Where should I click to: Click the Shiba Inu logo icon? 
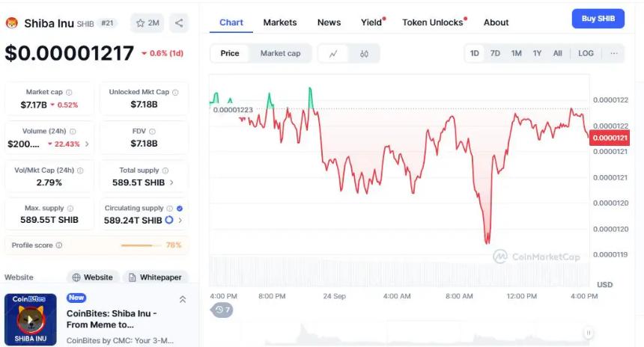(12, 23)
